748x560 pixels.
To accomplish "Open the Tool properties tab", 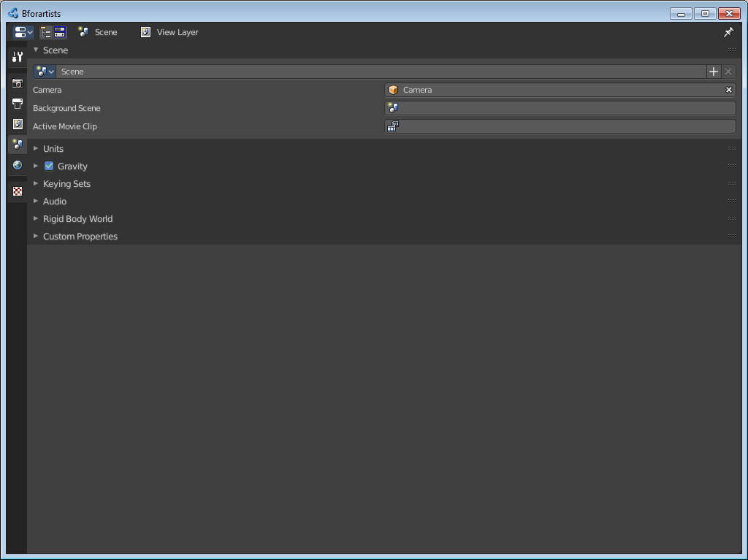I will 18,57.
